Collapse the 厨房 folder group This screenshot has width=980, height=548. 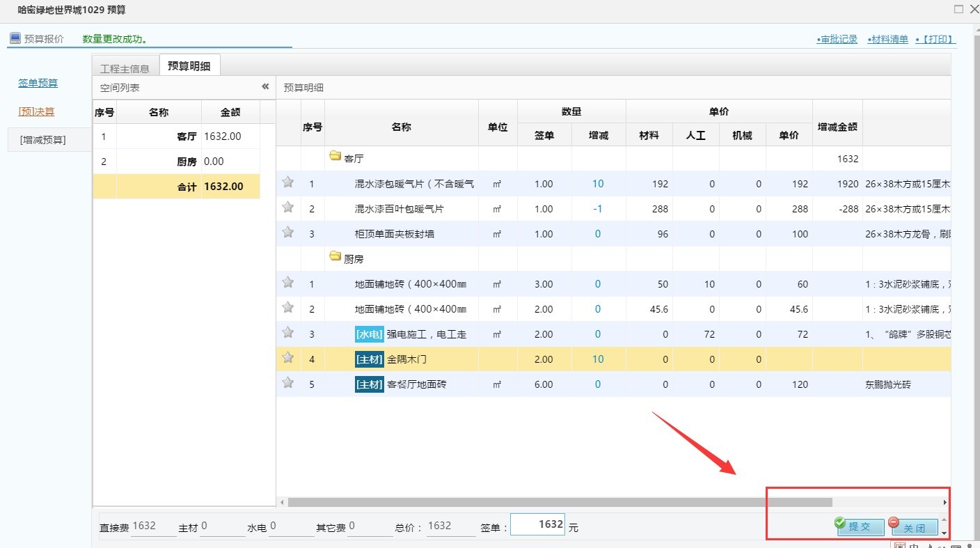click(x=334, y=258)
